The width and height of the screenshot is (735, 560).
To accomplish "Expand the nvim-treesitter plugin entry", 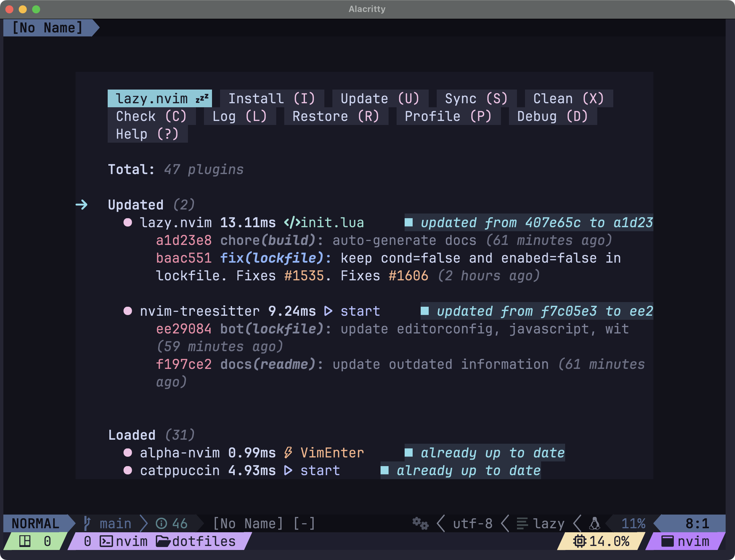I will point(200,311).
